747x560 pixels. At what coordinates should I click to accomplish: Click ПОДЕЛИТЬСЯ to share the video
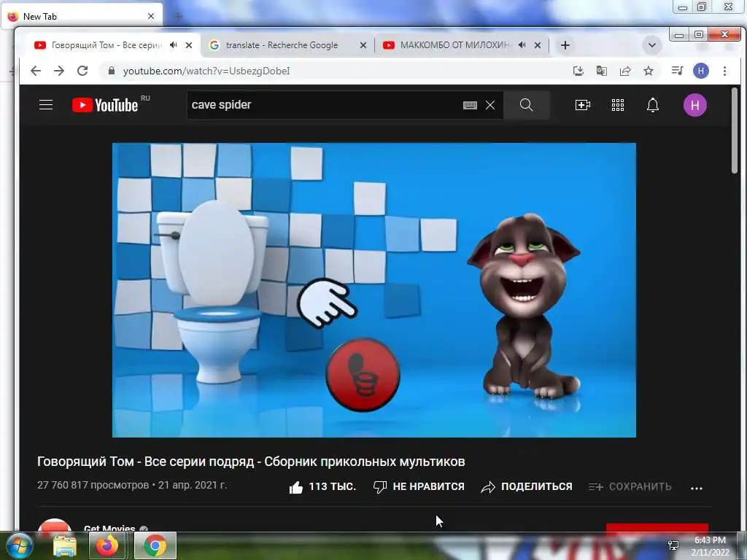[x=527, y=486]
